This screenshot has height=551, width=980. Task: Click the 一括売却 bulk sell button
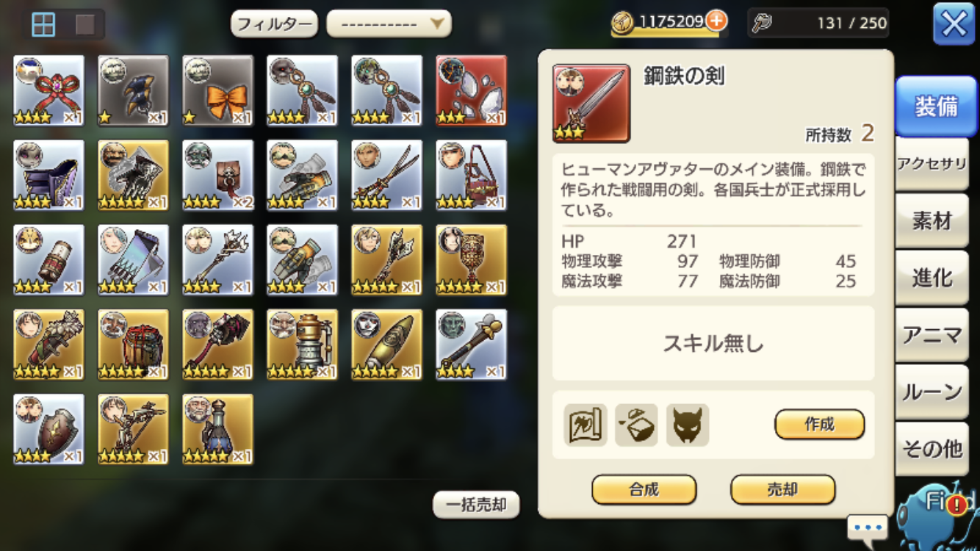point(476,504)
